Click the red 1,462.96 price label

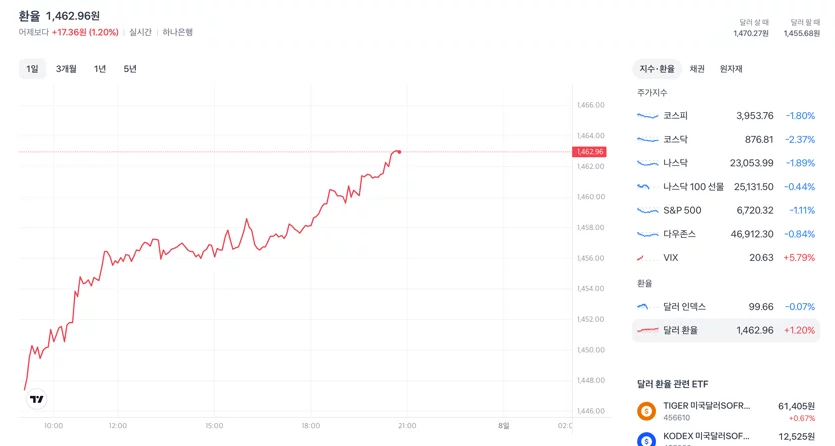point(589,152)
